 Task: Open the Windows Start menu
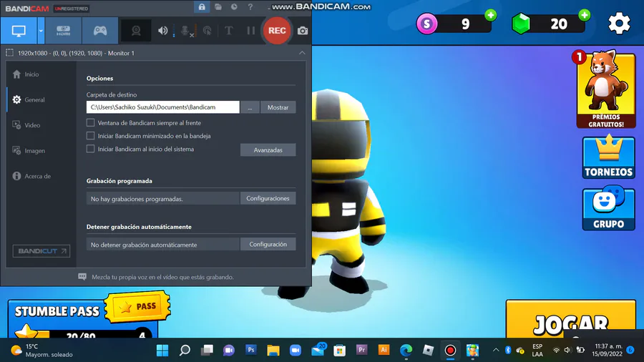[x=162, y=350]
